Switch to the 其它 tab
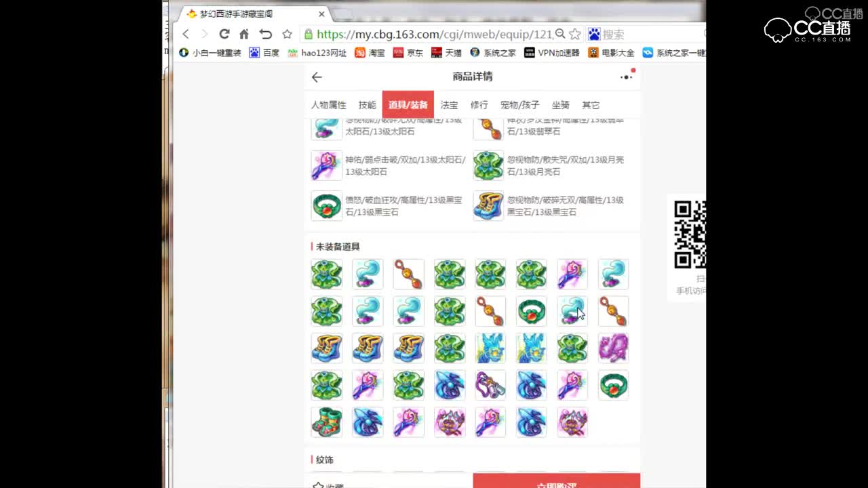 (x=591, y=105)
